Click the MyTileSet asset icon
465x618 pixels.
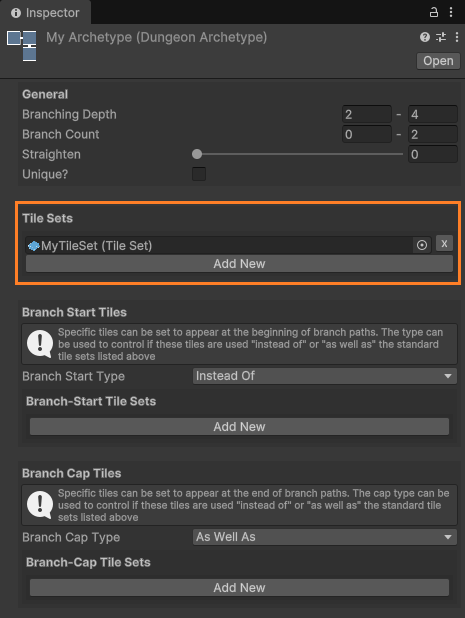click(33, 246)
